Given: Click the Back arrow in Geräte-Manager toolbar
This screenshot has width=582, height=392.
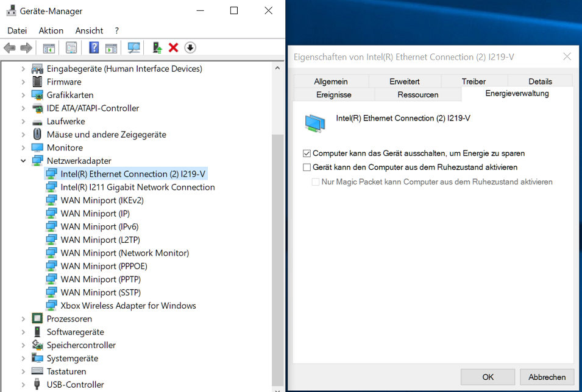Looking at the screenshot, I should coord(9,48).
